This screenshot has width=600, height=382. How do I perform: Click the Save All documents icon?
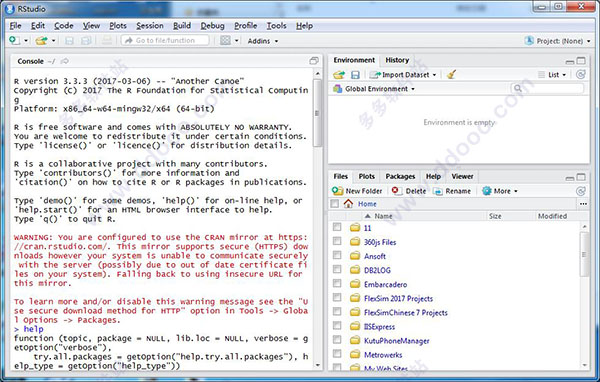coord(86,40)
